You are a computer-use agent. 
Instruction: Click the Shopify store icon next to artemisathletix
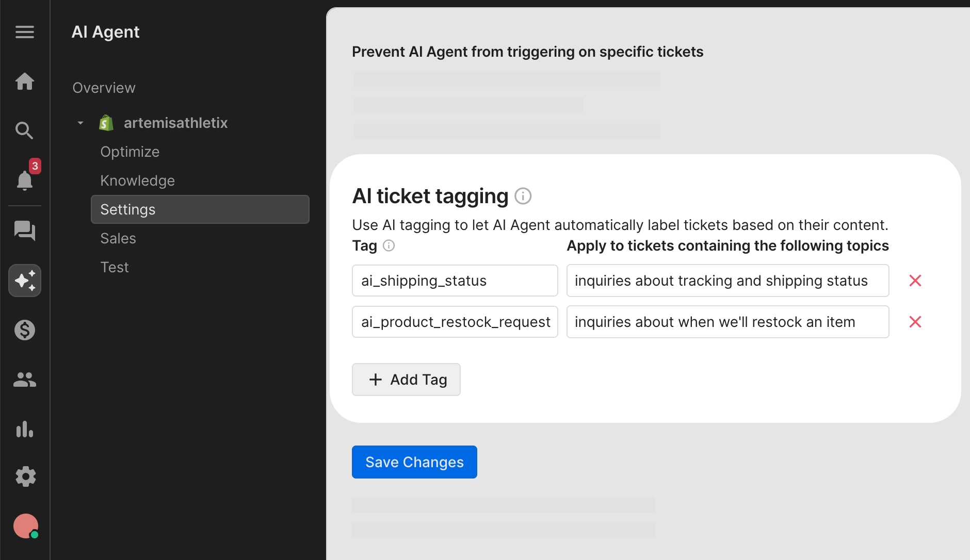pyautogui.click(x=106, y=122)
